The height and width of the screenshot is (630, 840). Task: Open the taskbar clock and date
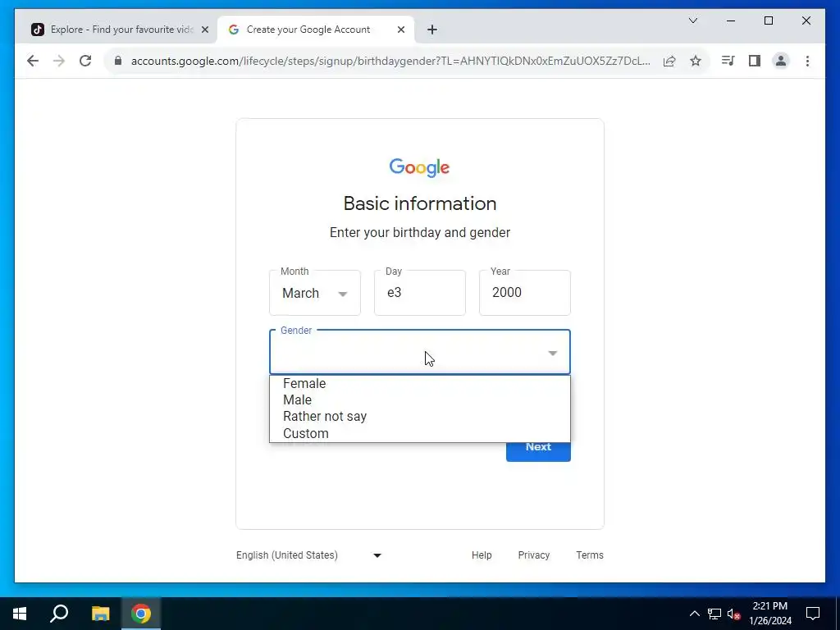point(770,614)
